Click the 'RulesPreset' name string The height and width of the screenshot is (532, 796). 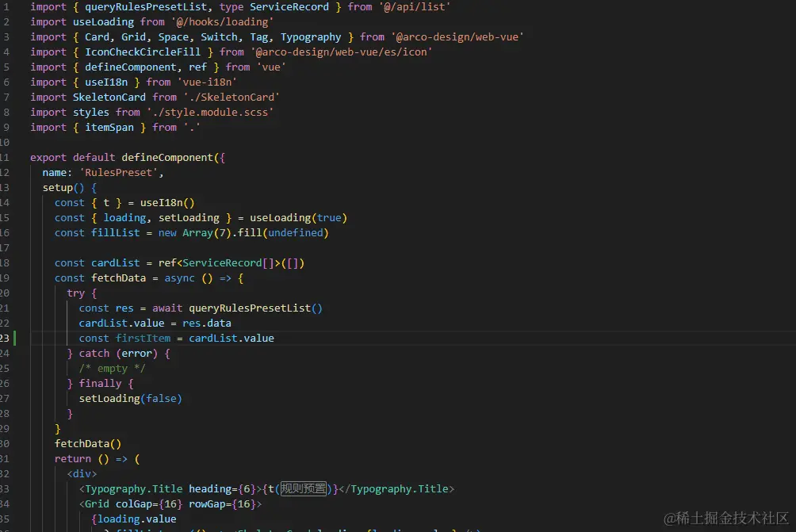[118, 173]
